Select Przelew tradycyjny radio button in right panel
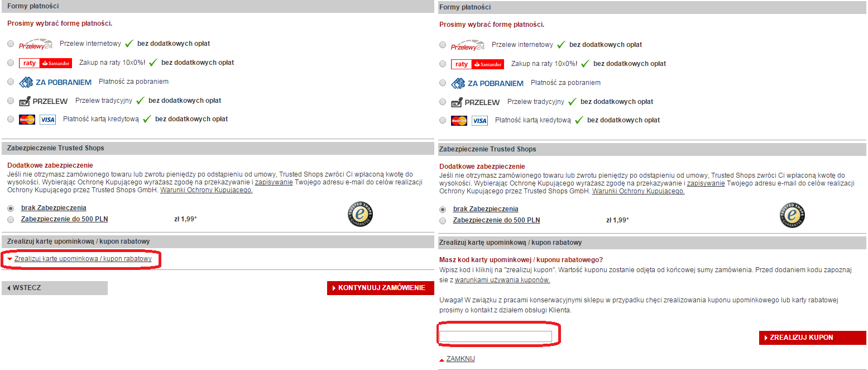 [443, 102]
